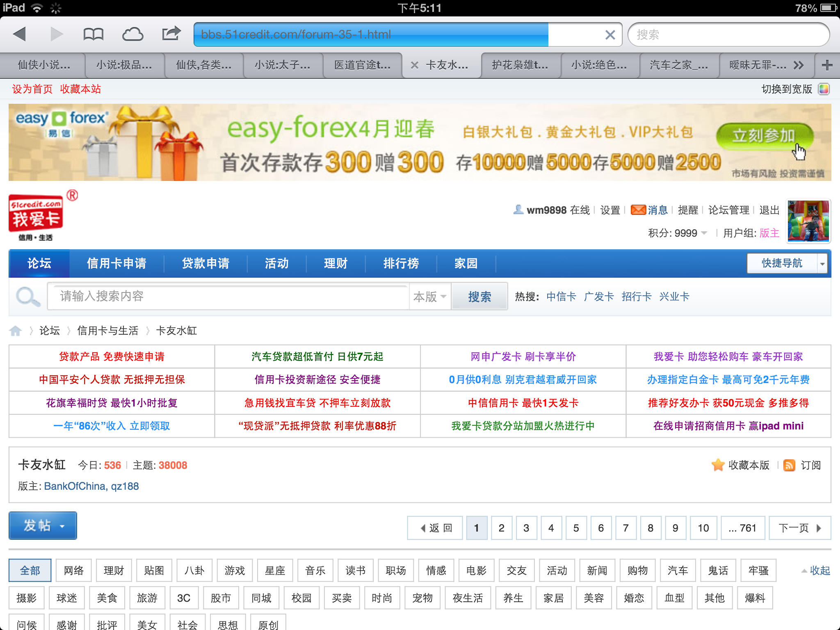Click the user avatar thumbnail
Viewport: 840px width, 630px height.
coord(808,221)
